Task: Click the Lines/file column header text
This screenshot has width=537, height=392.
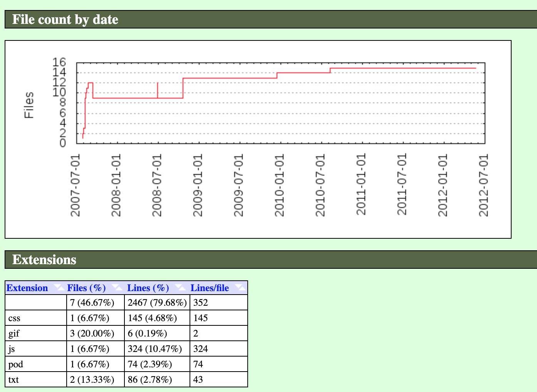Action: (x=210, y=288)
